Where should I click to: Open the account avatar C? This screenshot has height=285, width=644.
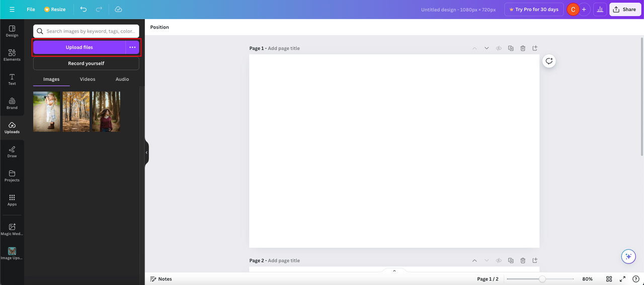573,10
